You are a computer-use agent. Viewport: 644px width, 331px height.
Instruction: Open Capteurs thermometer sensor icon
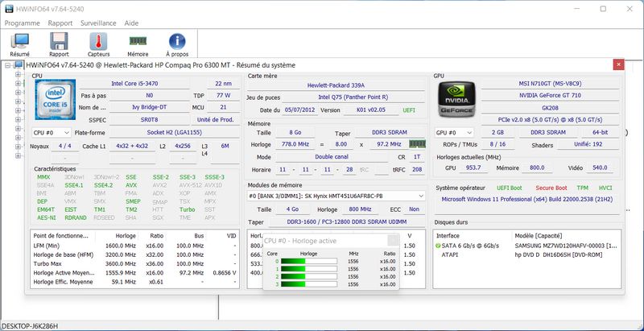click(x=98, y=44)
